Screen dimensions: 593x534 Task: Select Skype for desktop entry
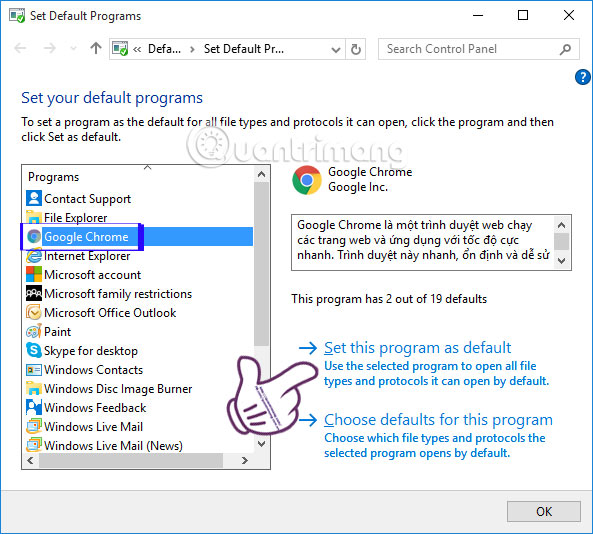(x=91, y=351)
